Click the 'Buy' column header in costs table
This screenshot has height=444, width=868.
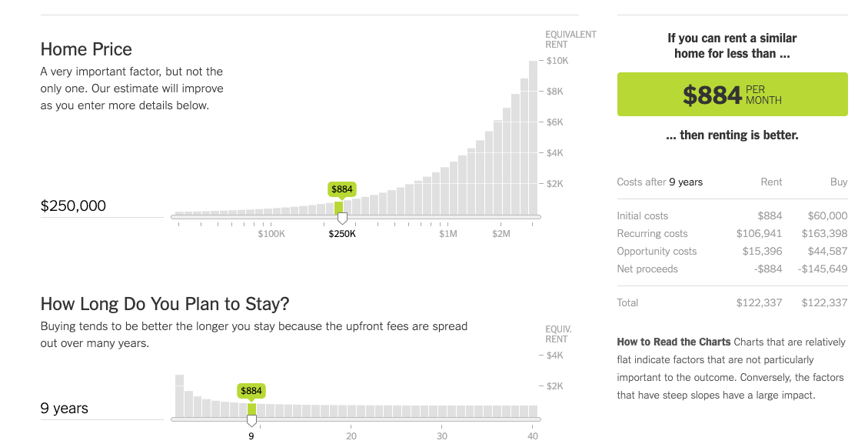tap(839, 182)
